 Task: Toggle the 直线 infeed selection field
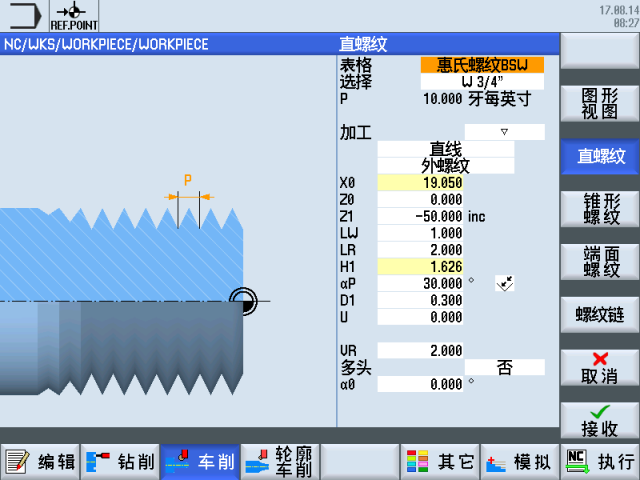pos(446,149)
